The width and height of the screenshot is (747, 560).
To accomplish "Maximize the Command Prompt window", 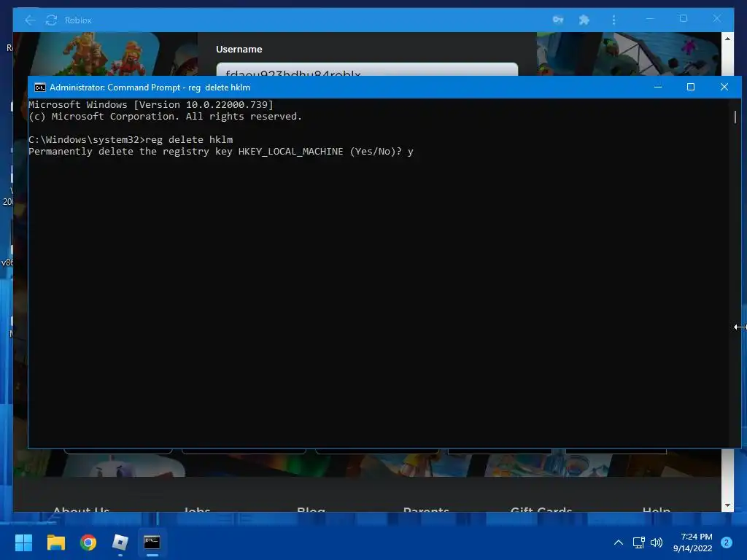I will click(690, 87).
